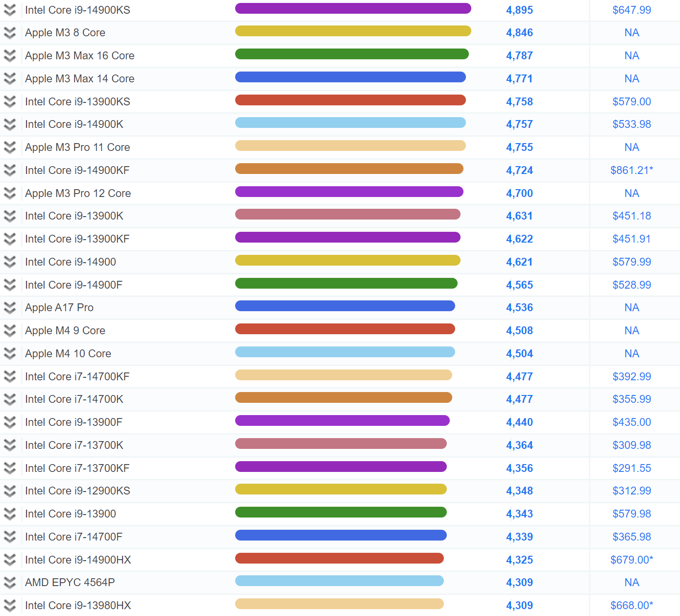This screenshot has height=616, width=680.
Task: Click the Intel Core i9-13900 name
Action: coord(71,514)
